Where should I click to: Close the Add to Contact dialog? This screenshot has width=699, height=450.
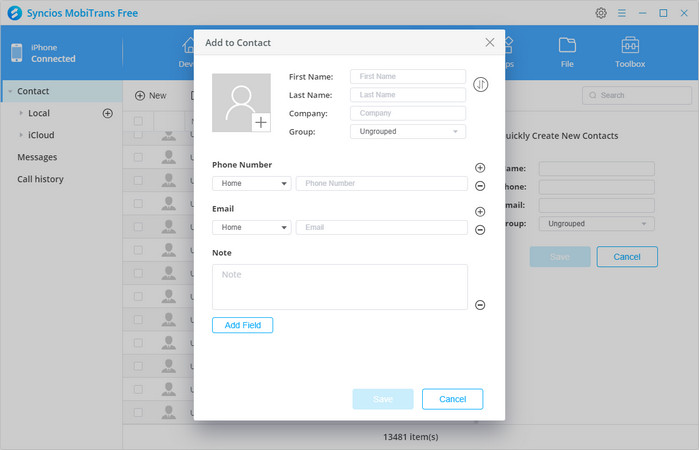pos(489,42)
